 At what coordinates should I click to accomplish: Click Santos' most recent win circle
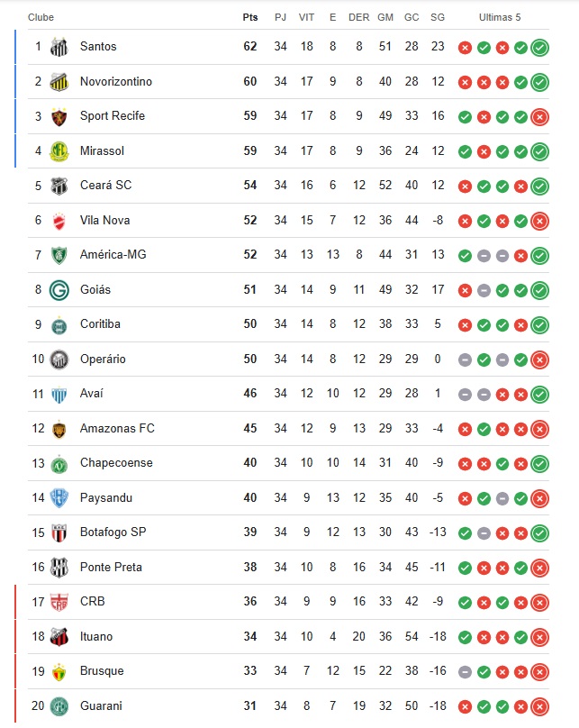[539, 48]
